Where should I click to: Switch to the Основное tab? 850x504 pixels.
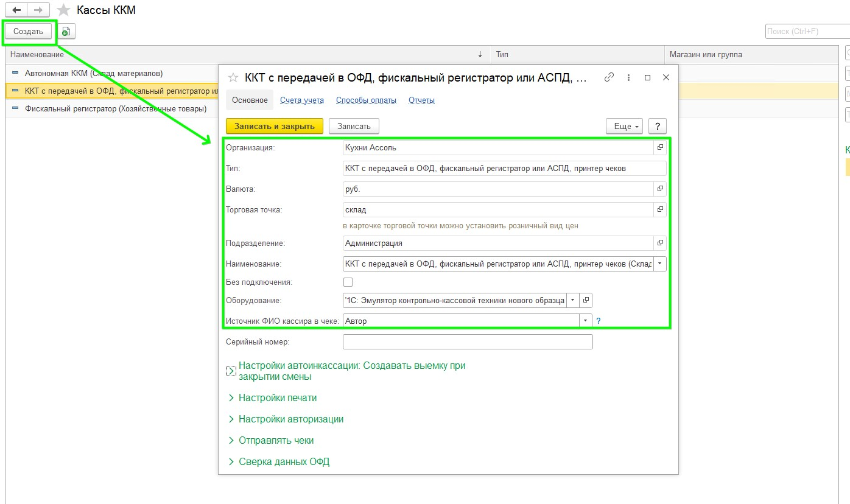click(250, 100)
